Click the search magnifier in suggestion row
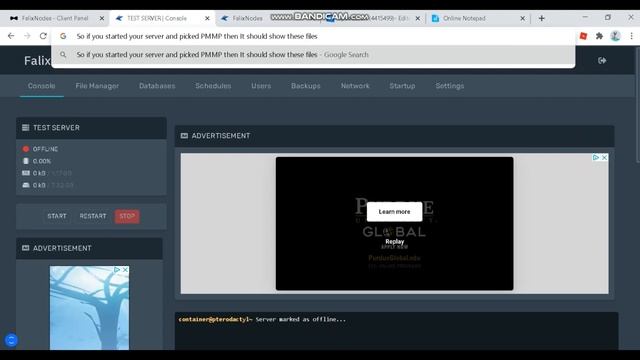The image size is (640, 360). 63,54
